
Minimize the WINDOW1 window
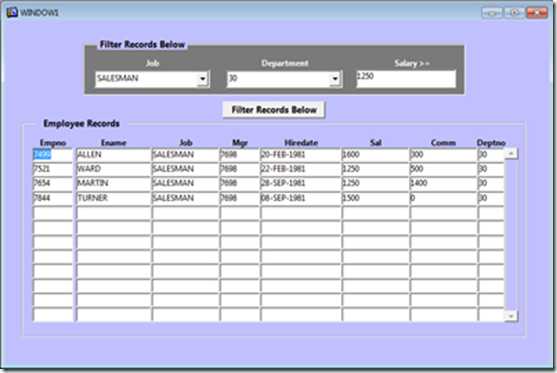492,13
